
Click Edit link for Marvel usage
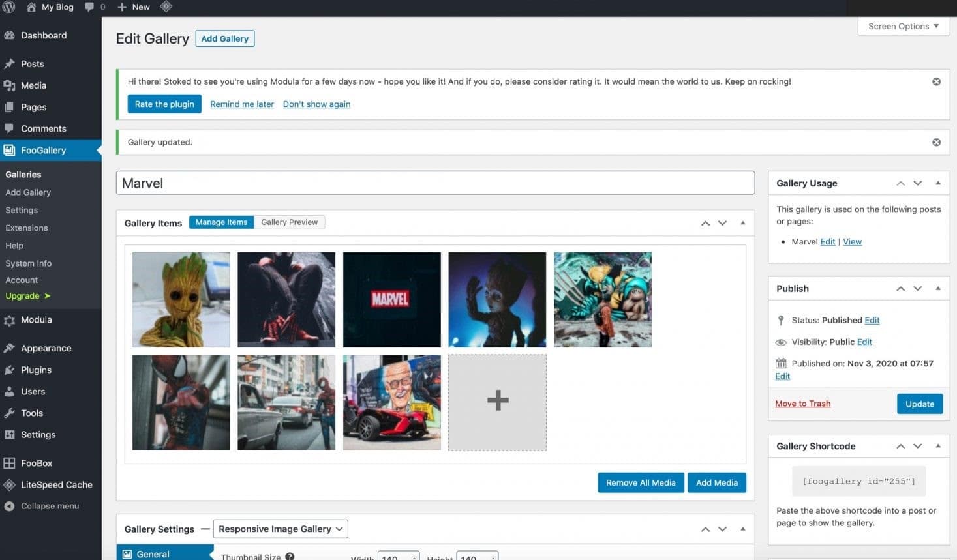pos(827,241)
